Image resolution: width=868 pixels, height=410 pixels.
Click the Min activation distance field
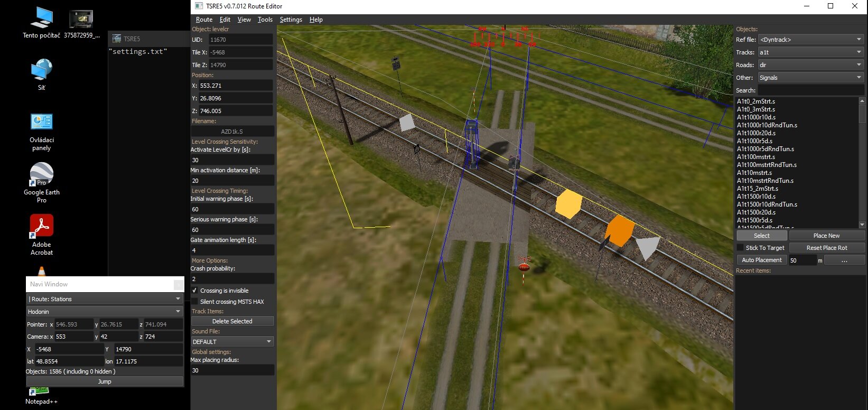click(232, 181)
